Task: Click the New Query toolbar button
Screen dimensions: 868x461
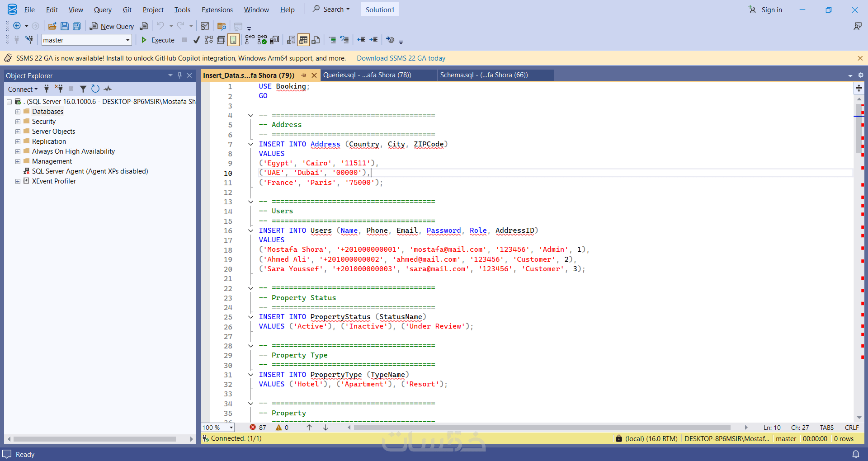Action: tap(112, 26)
